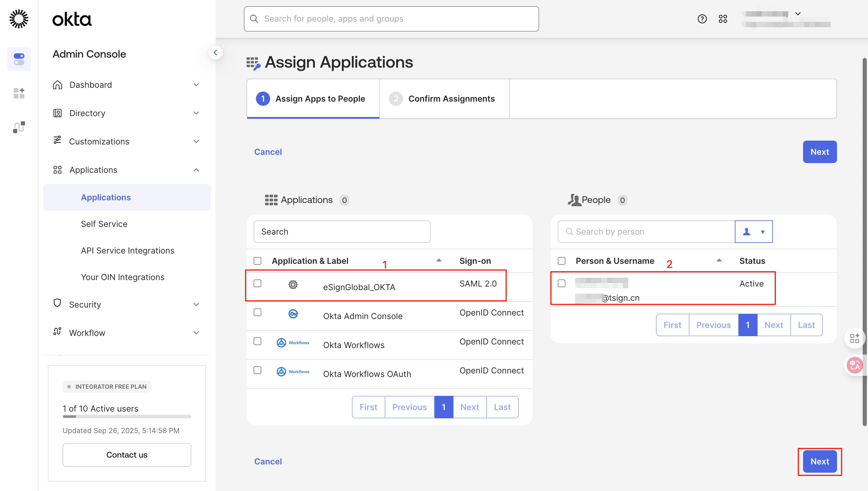Screen dimensions: 868x491
Task: Click the Contact us button
Action: (x=127, y=455)
